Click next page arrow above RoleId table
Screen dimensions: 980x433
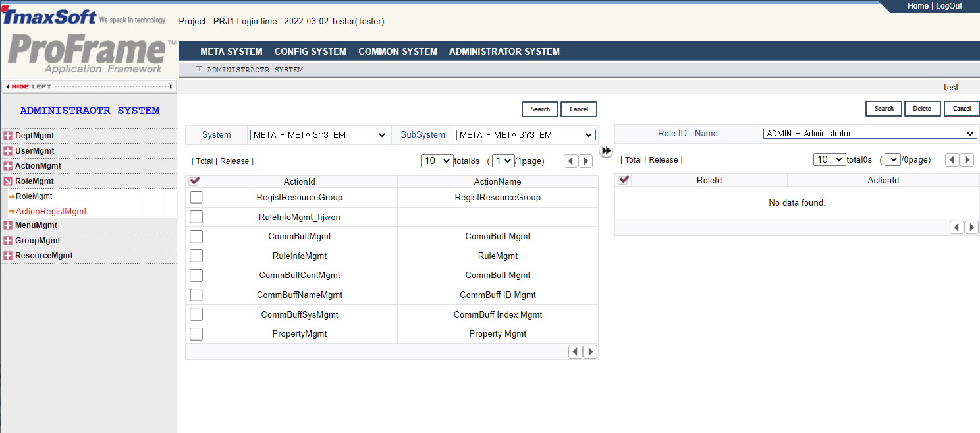[x=967, y=160]
